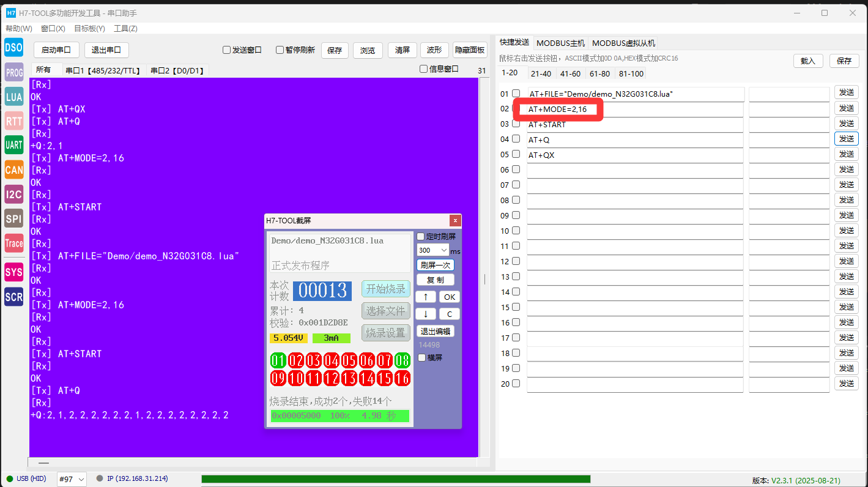Switch to the RTT viewer icon
Image resolution: width=868 pixels, height=487 pixels.
click(13, 121)
